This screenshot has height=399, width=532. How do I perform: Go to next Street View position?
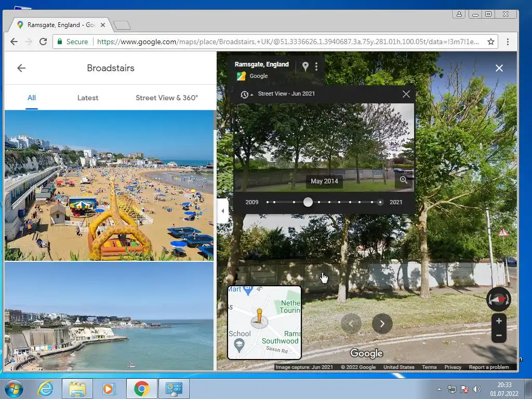tap(382, 324)
